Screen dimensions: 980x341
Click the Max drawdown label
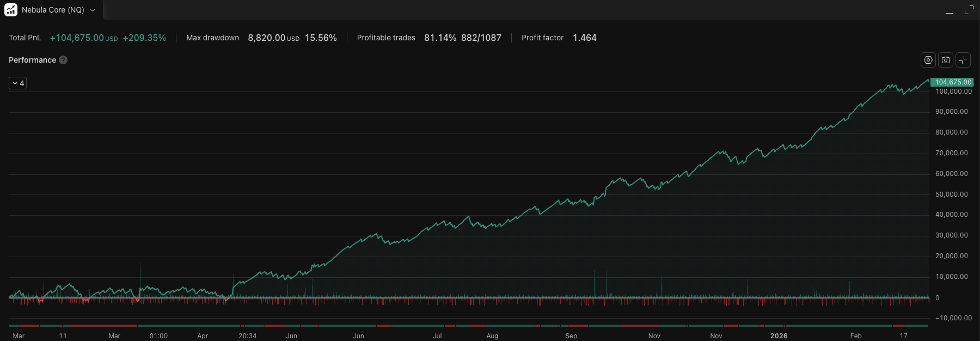213,38
